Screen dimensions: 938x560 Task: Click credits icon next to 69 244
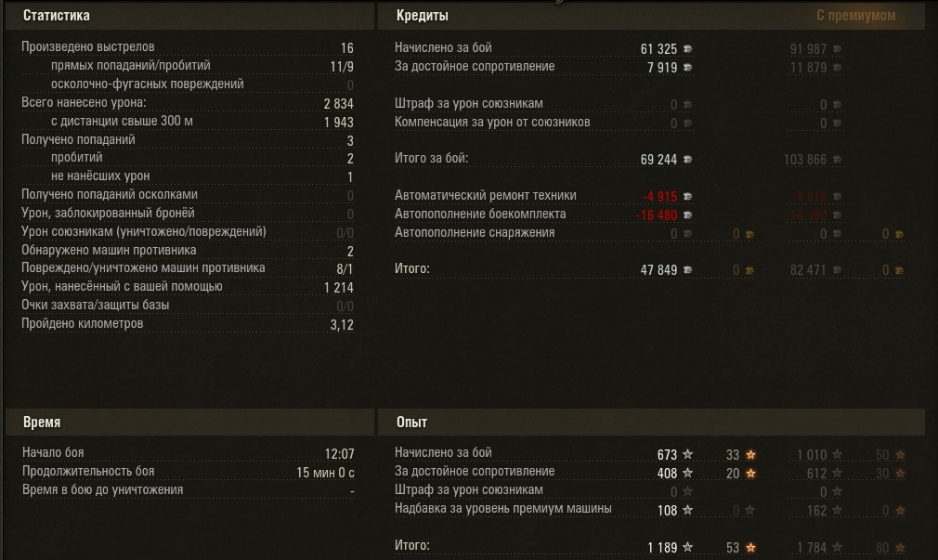688,160
